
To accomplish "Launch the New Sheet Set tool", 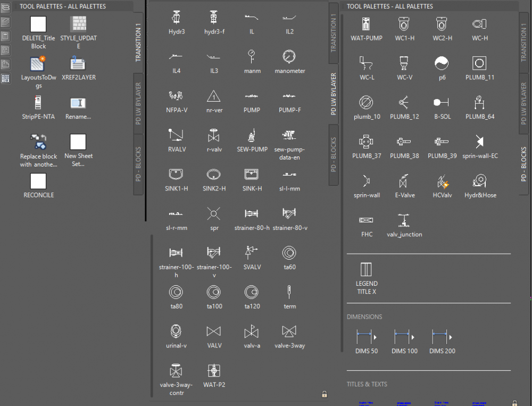I will pos(78,142).
